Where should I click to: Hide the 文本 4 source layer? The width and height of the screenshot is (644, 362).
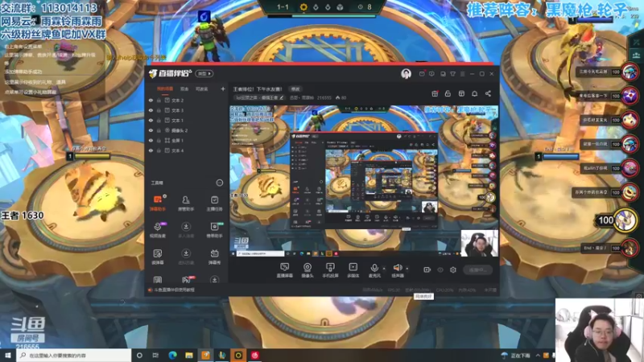tap(151, 150)
